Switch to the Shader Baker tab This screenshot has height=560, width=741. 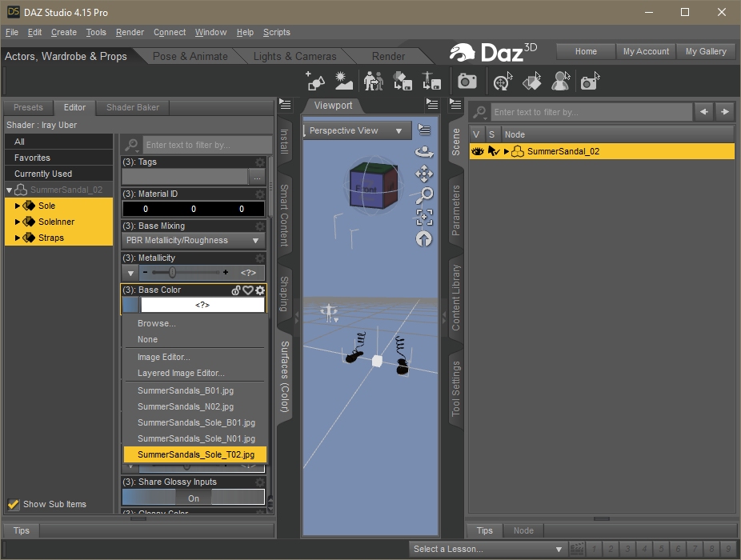(133, 107)
